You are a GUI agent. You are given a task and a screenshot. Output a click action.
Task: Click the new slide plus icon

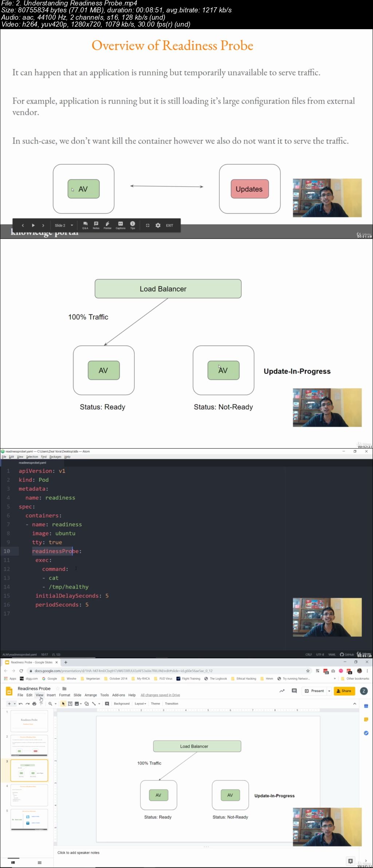tap(9, 704)
